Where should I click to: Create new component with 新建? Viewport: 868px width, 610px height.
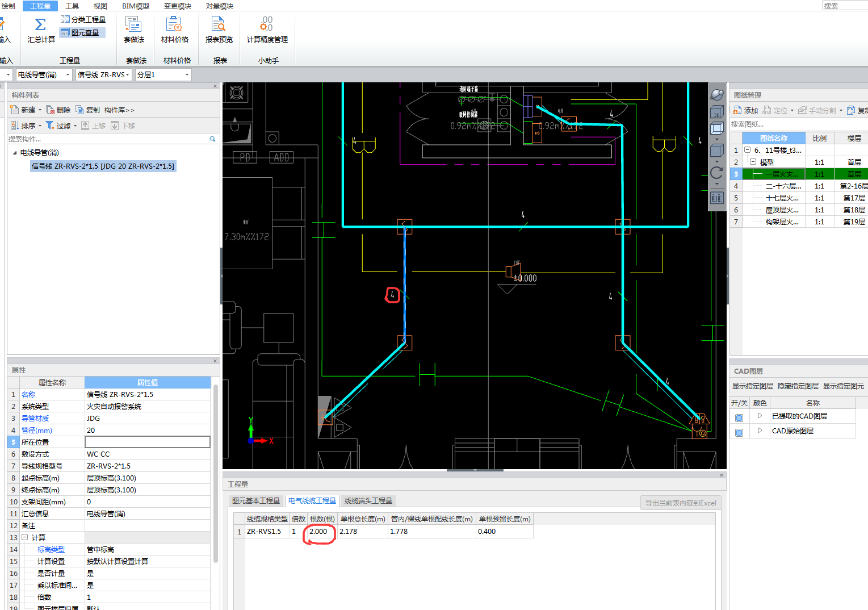26,110
